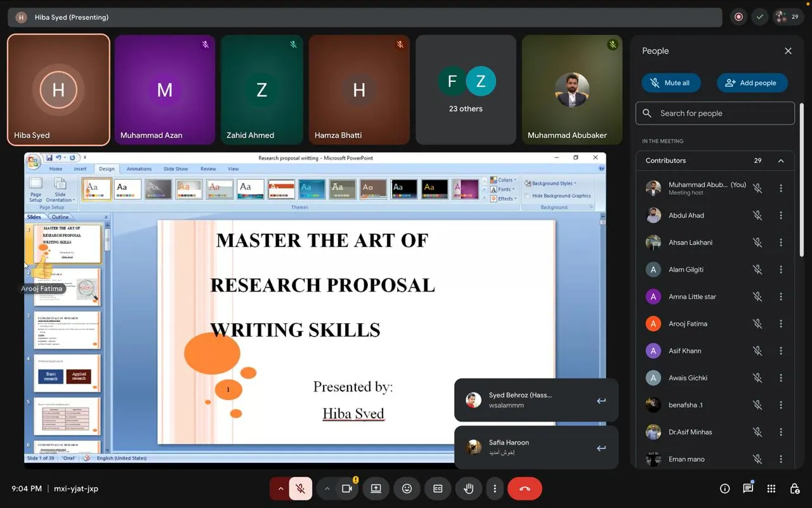
Task: Switch to Outline tab in slides pane
Action: (x=60, y=217)
